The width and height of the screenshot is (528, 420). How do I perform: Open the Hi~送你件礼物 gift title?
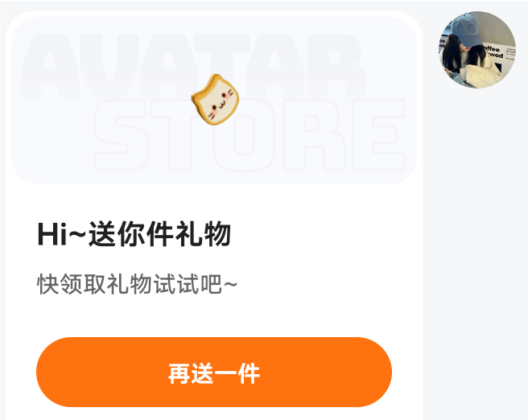[x=134, y=234]
